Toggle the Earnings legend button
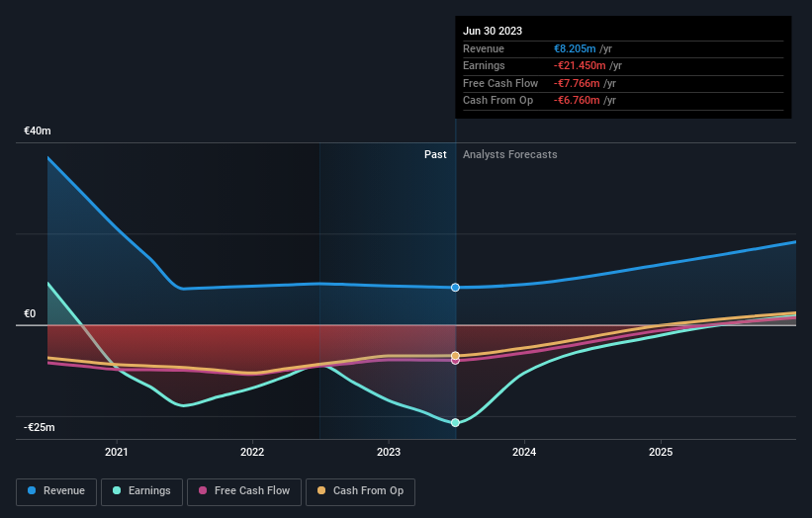This screenshot has width=812, height=518. coord(141,491)
